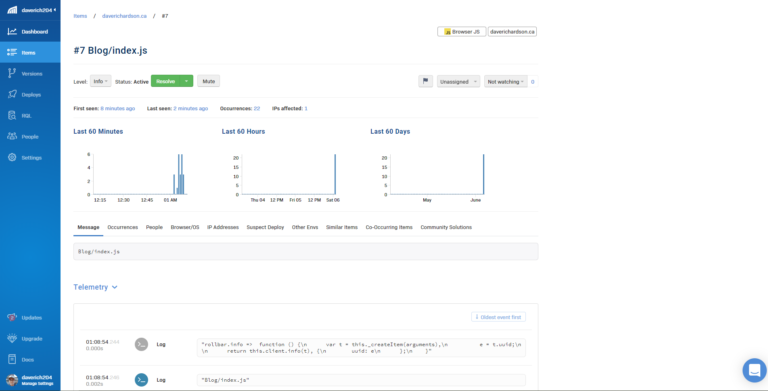Open the Not watching dropdown
The height and width of the screenshot is (391, 768).
505,82
